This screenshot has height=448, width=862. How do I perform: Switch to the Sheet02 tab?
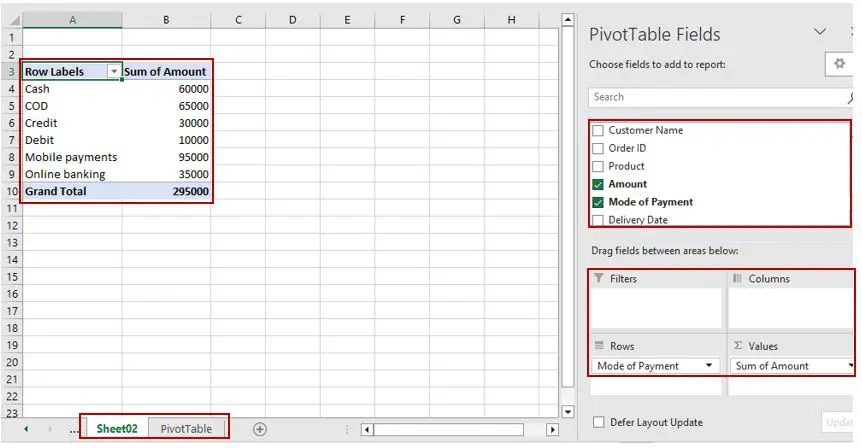click(x=117, y=429)
